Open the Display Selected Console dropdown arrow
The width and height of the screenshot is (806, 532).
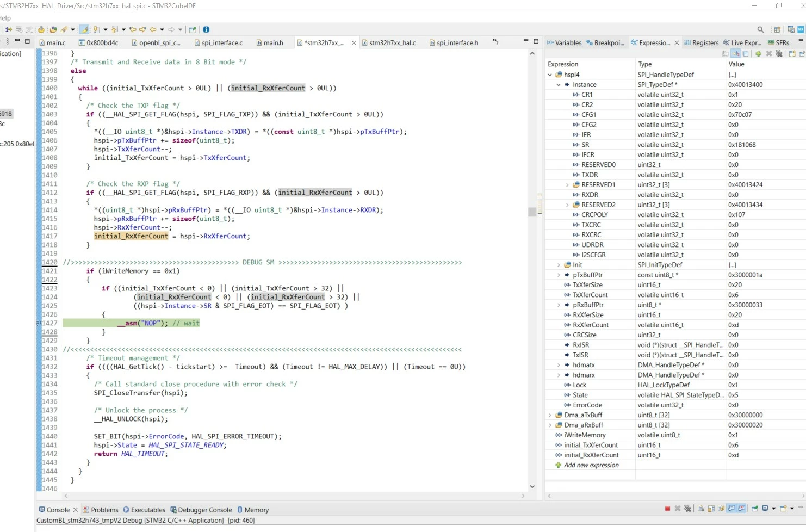pyautogui.click(x=773, y=509)
